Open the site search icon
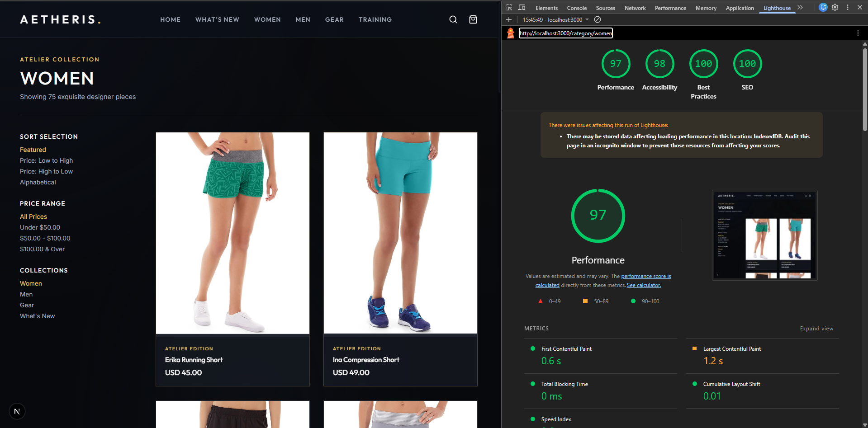The width and height of the screenshot is (868, 428). [453, 19]
